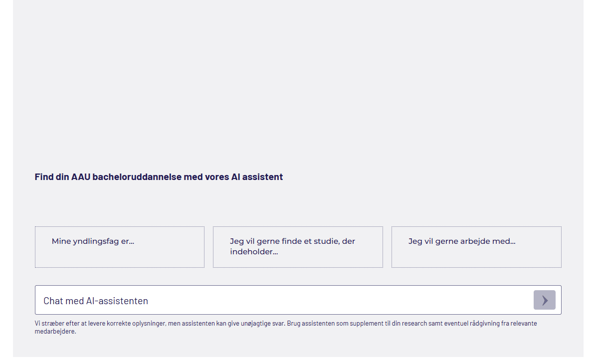Select the "Mine yndlingsfag er..." suggestion

120,247
